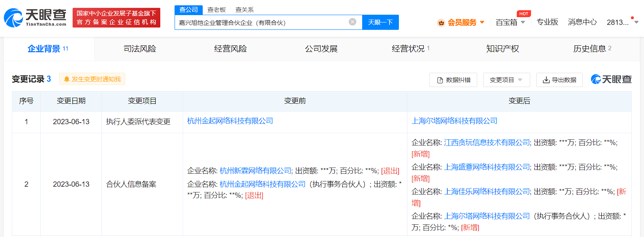Open the 司法风险 tab
Viewport: 644px width, 237px height.
click(140, 49)
